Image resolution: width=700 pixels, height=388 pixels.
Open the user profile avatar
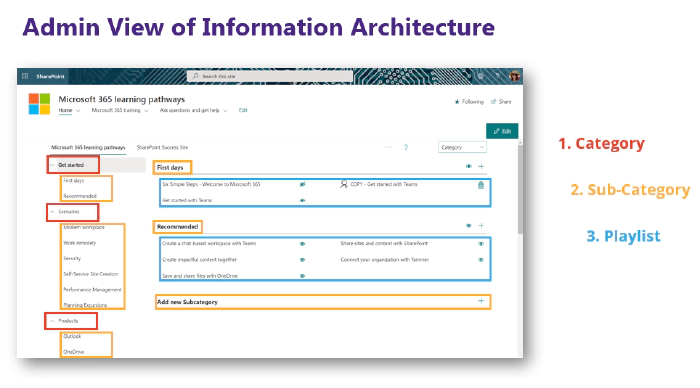point(515,76)
